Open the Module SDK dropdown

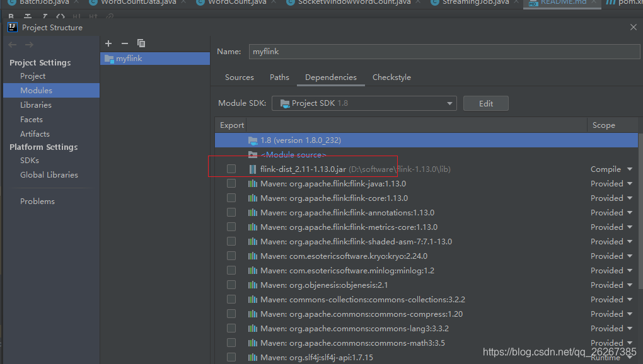point(364,103)
